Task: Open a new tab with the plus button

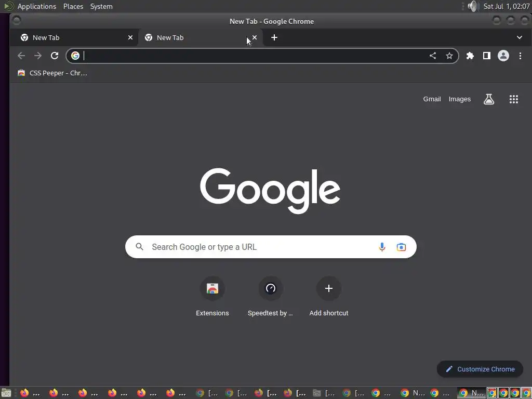Action: pos(274,37)
